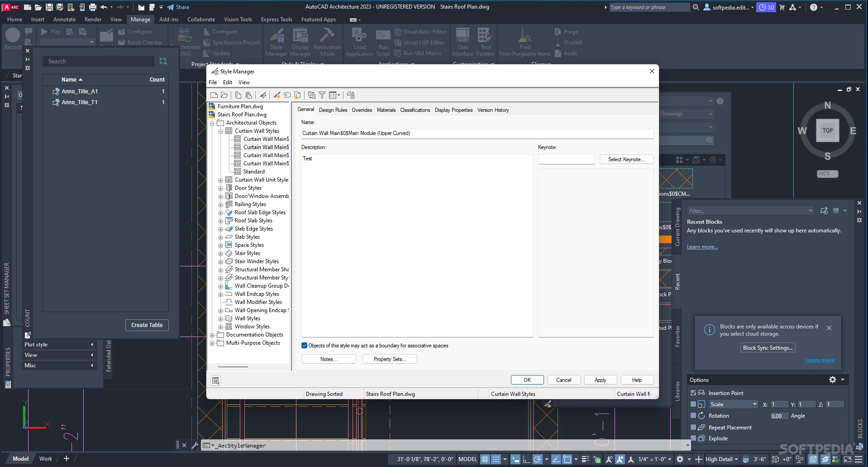Click Renovation Mode ribbon button
The width and height of the screenshot is (868, 467).
[327, 42]
